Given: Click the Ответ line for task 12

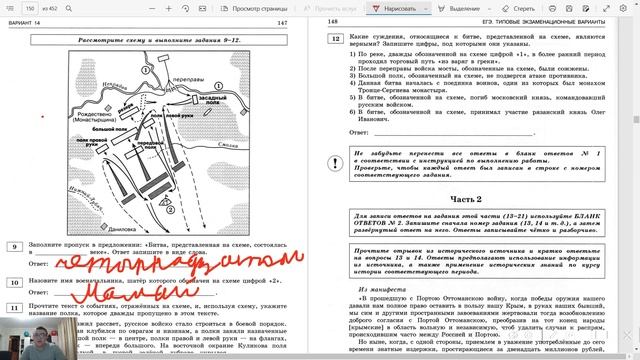Looking at the screenshot, I should [x=453, y=133].
